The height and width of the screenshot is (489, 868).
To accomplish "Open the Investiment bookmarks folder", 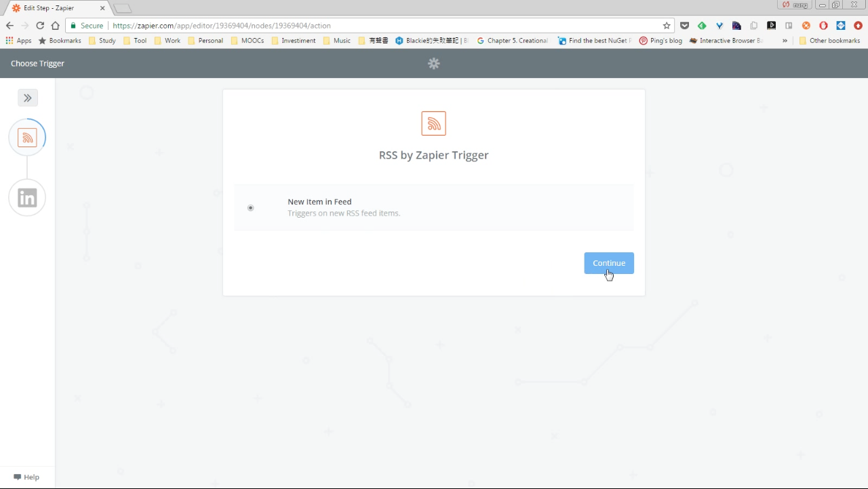I will click(x=294, y=41).
